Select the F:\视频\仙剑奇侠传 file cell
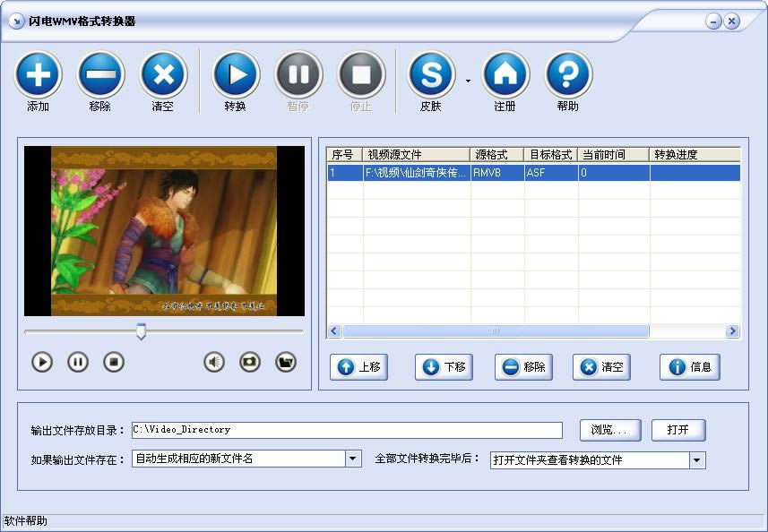Viewport: 768px width, 532px height. point(417,173)
